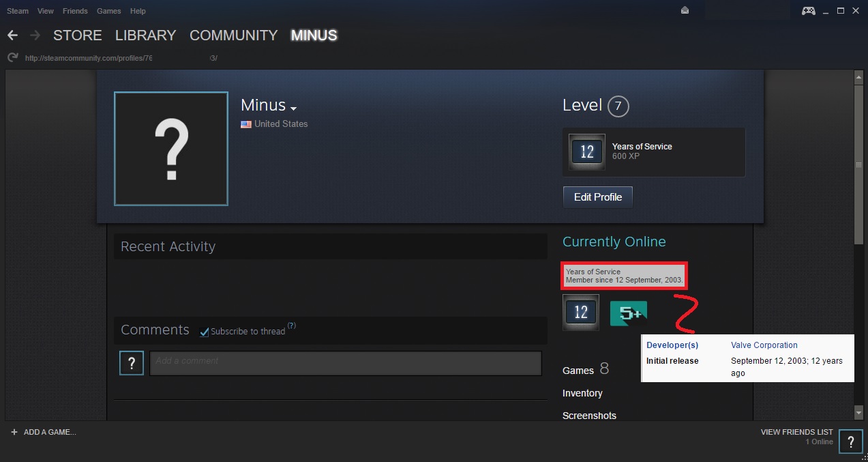Open the Inventory link

coord(582,393)
